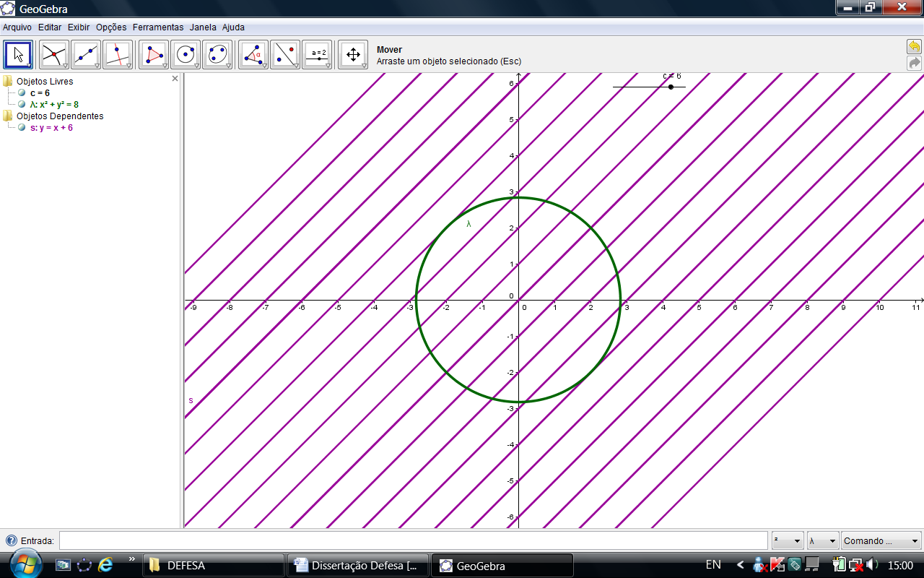Image resolution: width=924 pixels, height=578 pixels.
Task: Select the angle tool
Action: (253, 54)
